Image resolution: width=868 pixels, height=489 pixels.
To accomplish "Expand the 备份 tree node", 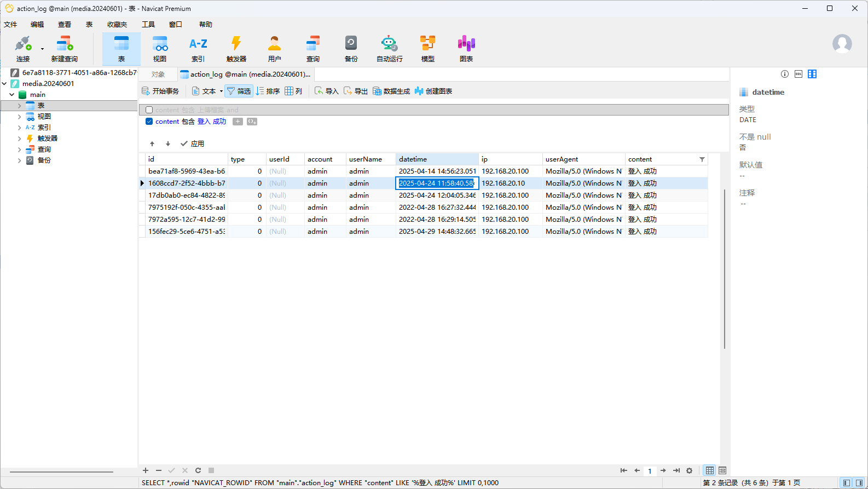I will 20,160.
